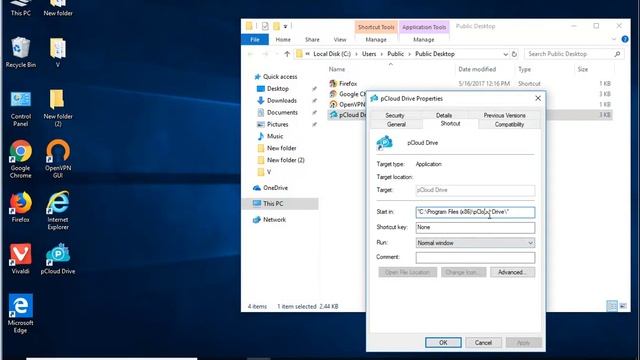Open Microsoft Edge desktop icon
This screenshot has width=640, height=360.
[x=20, y=313]
